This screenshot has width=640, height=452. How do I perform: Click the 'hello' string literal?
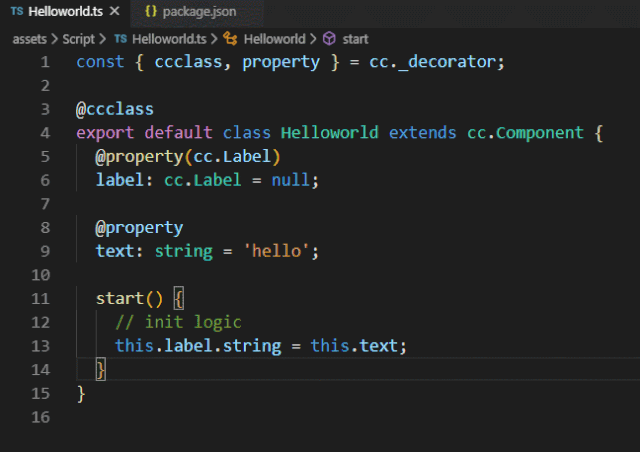(279, 251)
